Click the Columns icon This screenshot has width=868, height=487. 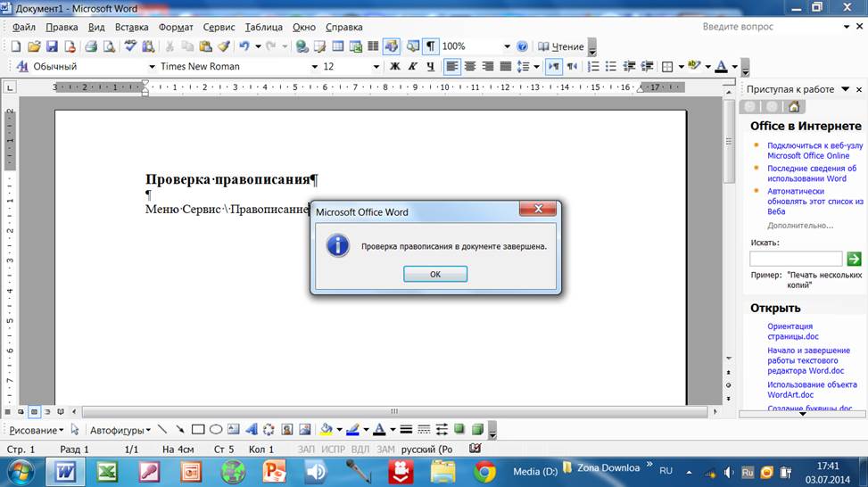pyautogui.click(x=373, y=46)
